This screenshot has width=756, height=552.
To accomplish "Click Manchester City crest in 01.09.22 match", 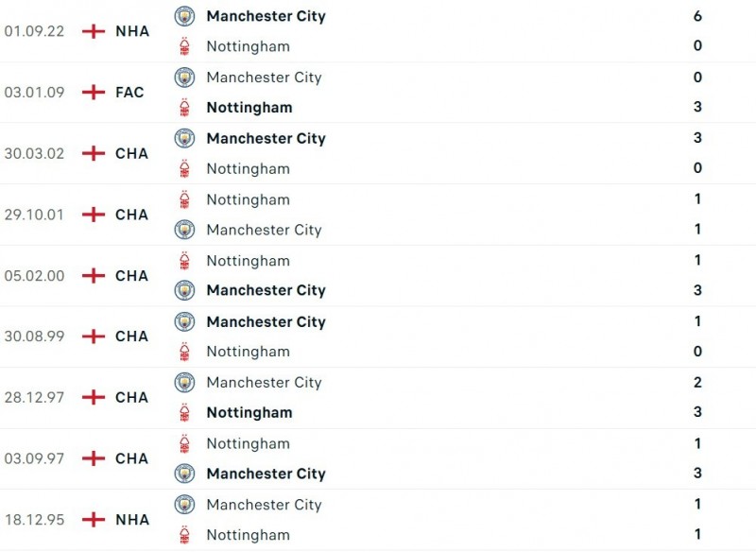I will tap(184, 16).
